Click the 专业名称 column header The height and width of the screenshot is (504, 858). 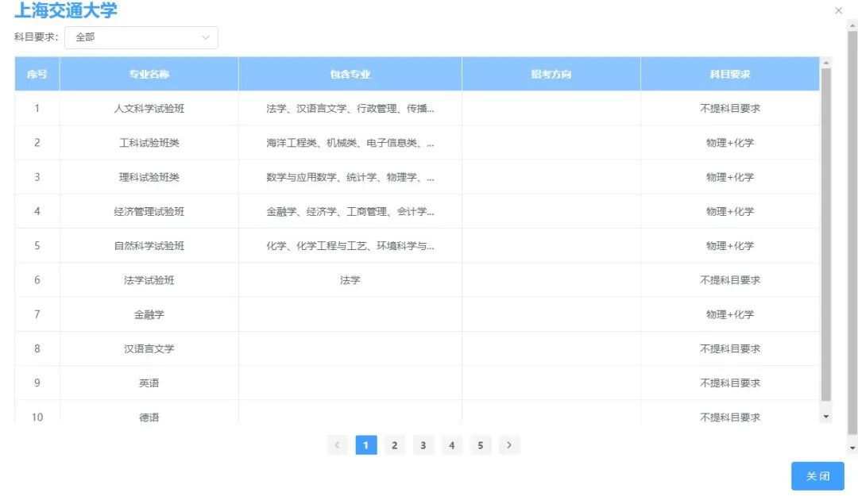pos(148,73)
